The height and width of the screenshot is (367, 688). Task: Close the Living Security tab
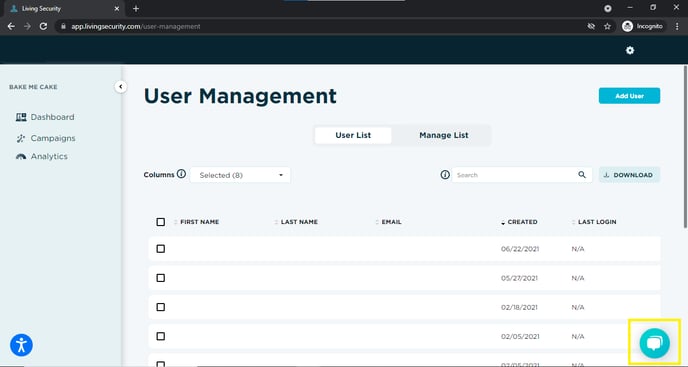[x=117, y=8]
